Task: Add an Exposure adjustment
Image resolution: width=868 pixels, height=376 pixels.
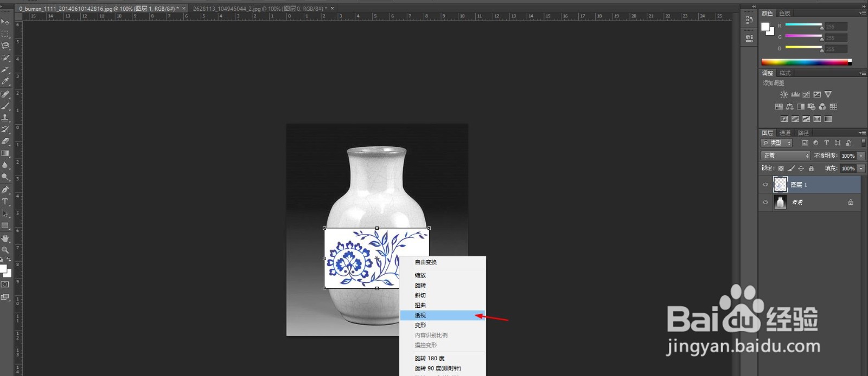Action: click(817, 94)
